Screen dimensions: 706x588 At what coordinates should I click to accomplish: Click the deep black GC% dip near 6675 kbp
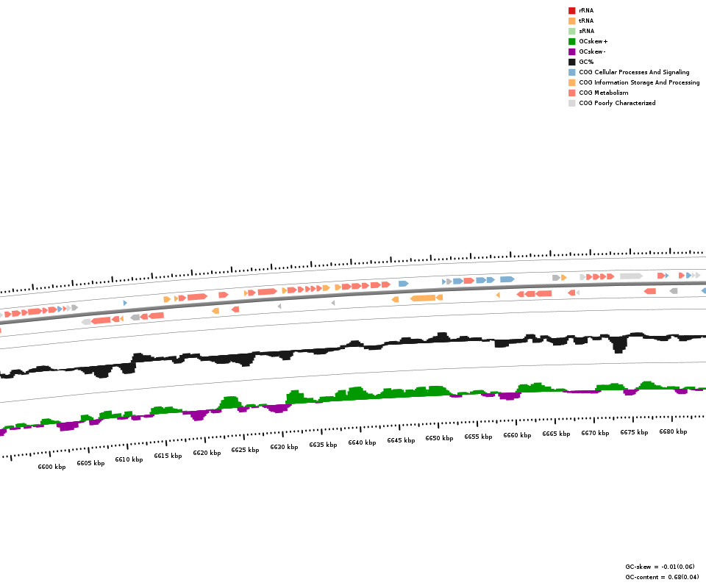click(x=620, y=344)
